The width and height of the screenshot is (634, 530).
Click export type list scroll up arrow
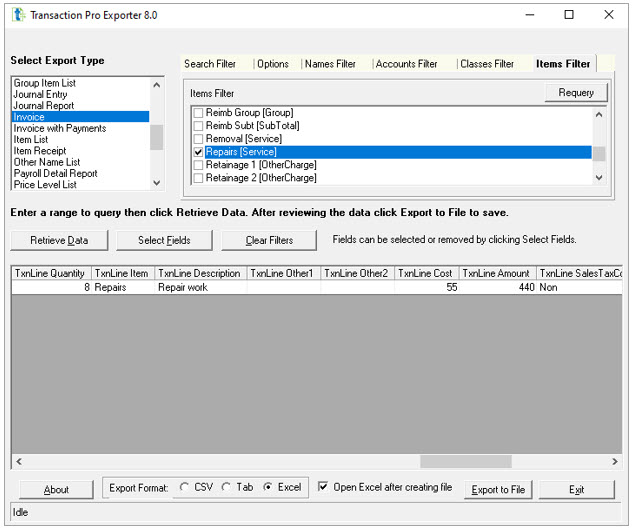click(x=157, y=85)
